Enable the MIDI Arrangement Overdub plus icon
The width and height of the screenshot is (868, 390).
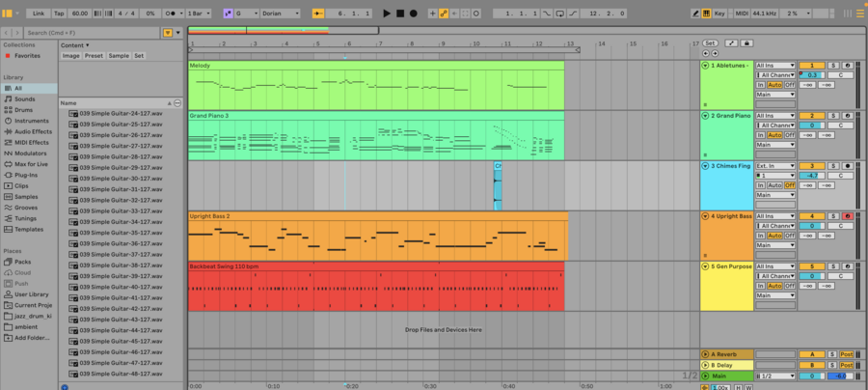pos(433,14)
